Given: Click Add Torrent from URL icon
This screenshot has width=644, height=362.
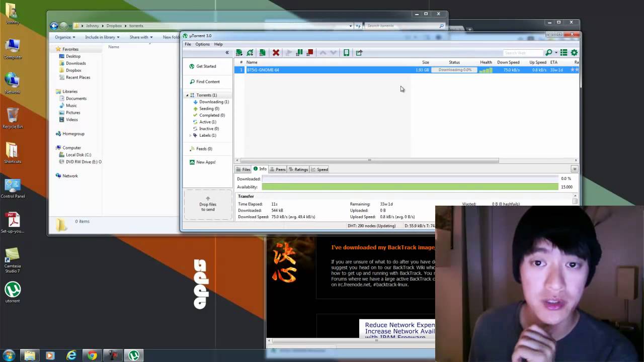Looking at the screenshot, I should click(x=250, y=52).
